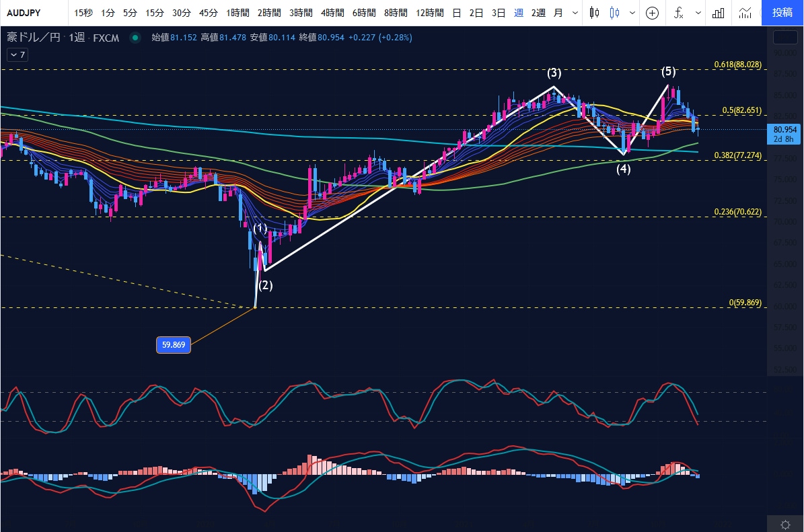Pick the 45分 timeframe

point(208,13)
